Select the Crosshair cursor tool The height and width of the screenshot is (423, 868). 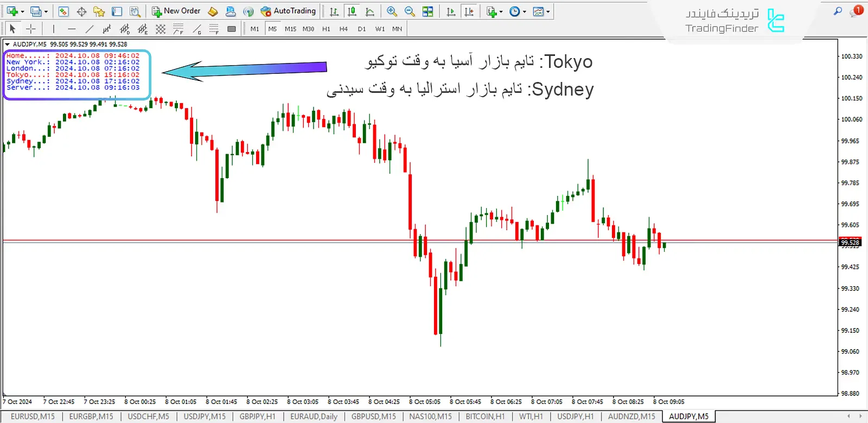click(31, 29)
